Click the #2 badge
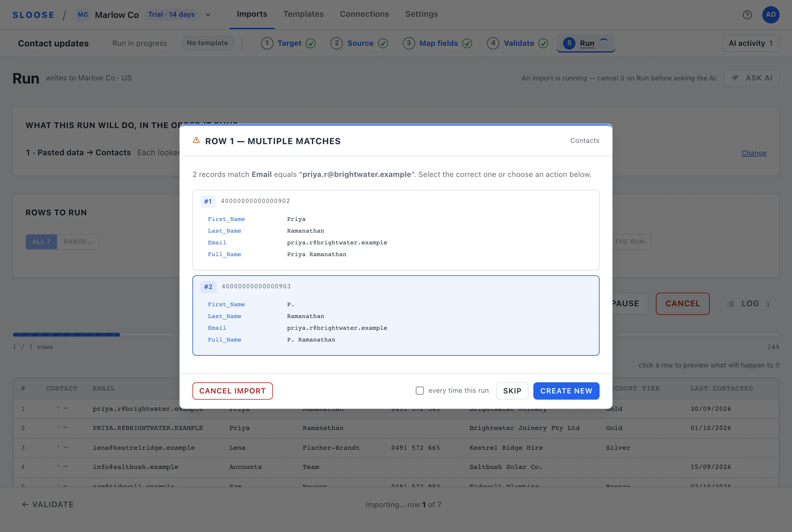Screen dimensions: 792x532 pos(208,287)
